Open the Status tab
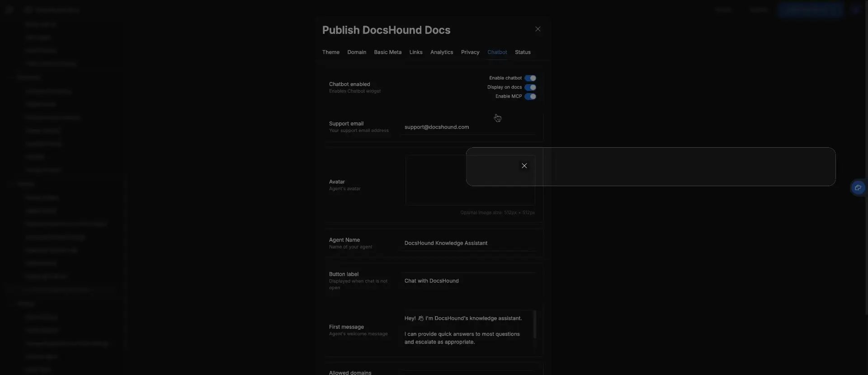This screenshot has height=375, width=868. pyautogui.click(x=523, y=52)
